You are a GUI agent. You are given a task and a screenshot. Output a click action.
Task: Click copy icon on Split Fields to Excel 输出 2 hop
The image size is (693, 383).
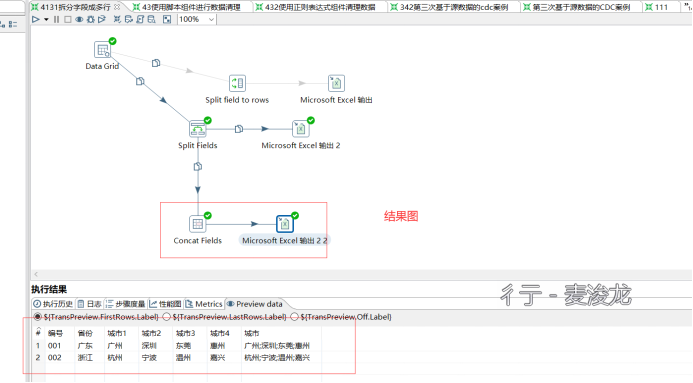tap(239, 129)
